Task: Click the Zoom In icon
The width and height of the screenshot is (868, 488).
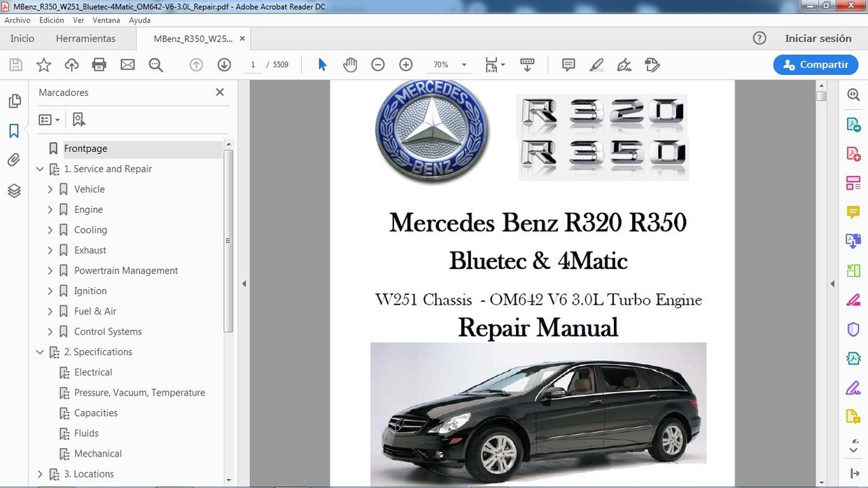Action: 405,64
